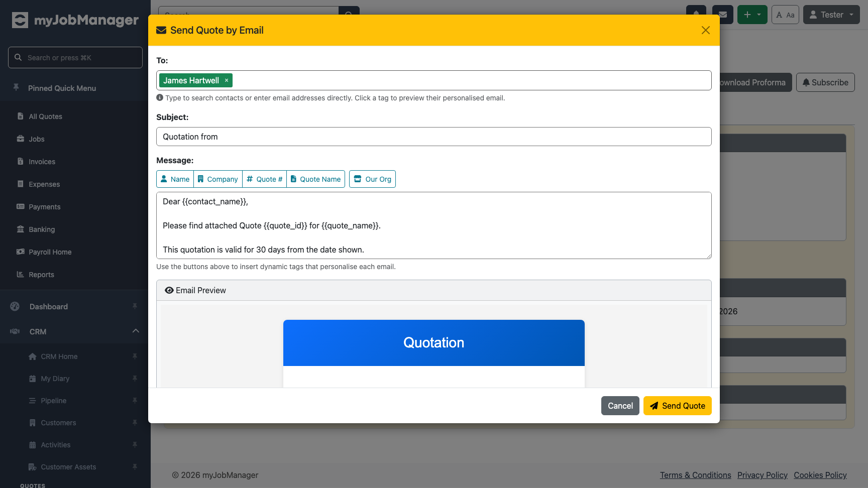This screenshot has height=488, width=868.
Task: Click the Subscribe button behind the dialog
Action: pyautogui.click(x=825, y=82)
